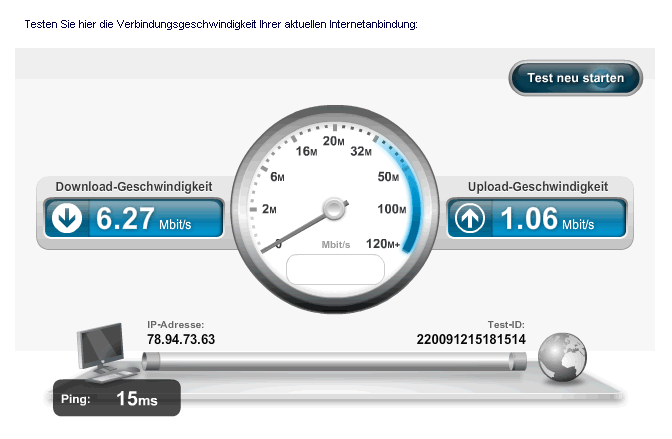Image resolution: width=672 pixels, height=439 pixels.
Task: Click the upload arrow icon
Action: coord(470,218)
